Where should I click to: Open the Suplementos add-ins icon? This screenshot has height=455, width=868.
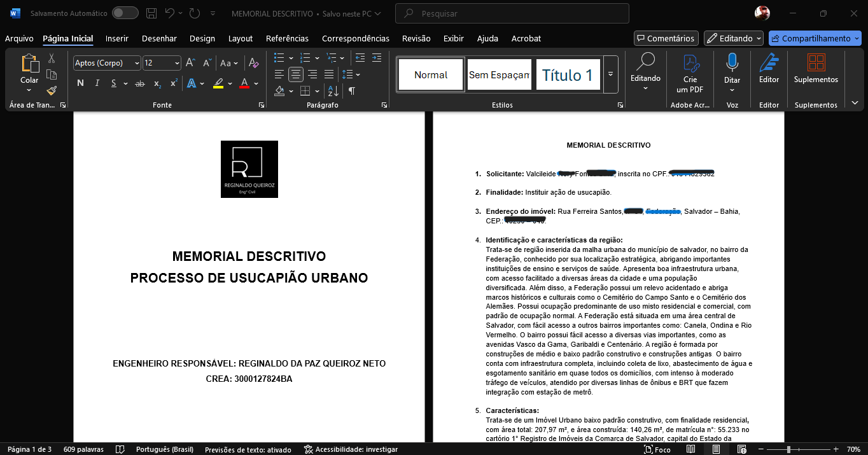(x=816, y=63)
